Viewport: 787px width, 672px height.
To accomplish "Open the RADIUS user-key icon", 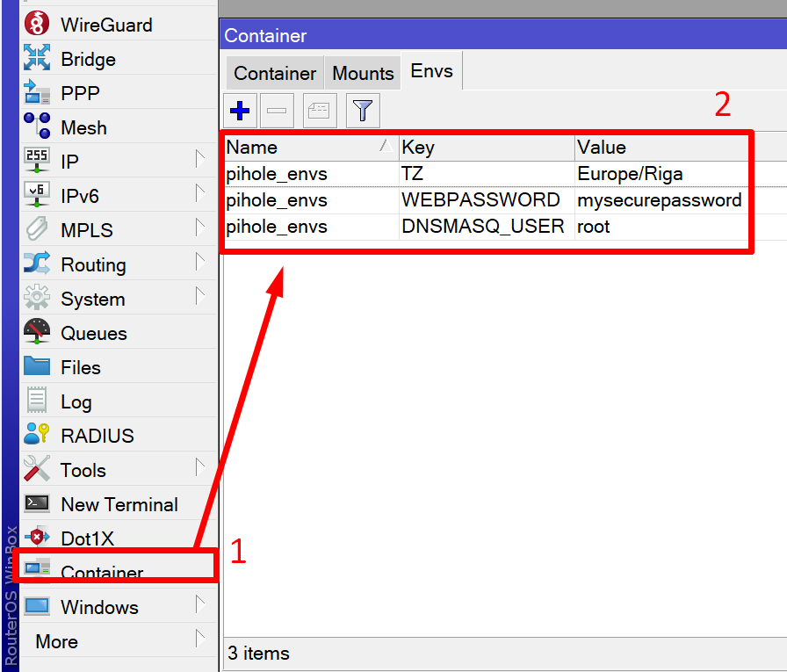I will point(37,435).
